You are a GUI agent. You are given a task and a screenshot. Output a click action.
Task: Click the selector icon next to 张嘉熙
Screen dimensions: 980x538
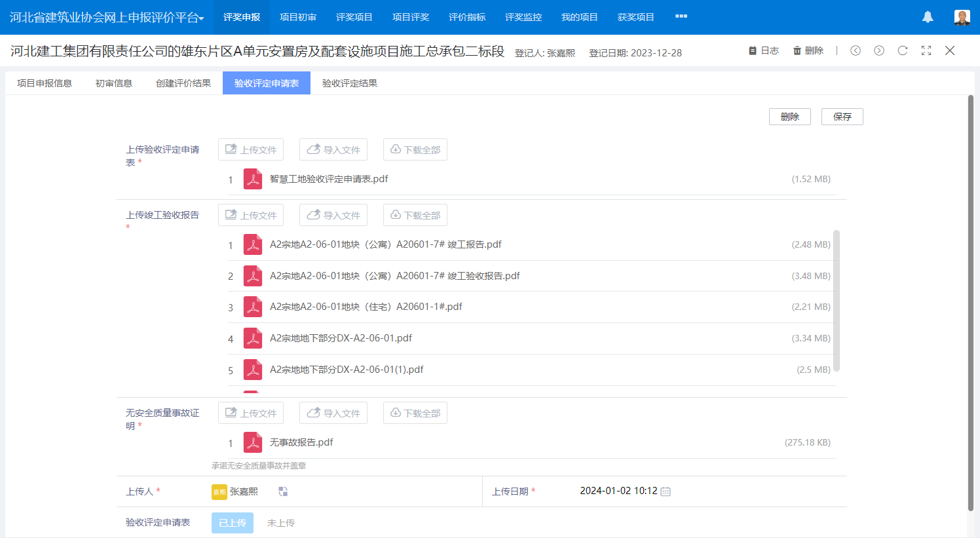coord(283,491)
